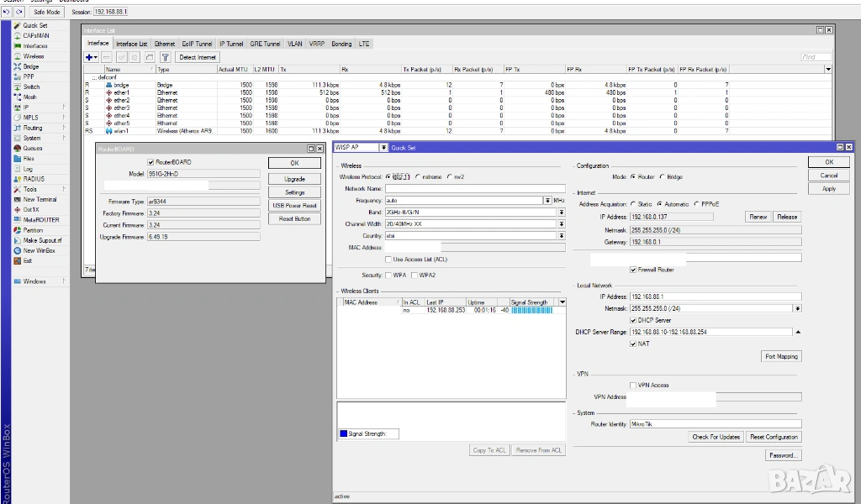This screenshot has height=504, width=861.
Task: Click the Upgrade button in RouterBOARD dialog
Action: coord(294,179)
